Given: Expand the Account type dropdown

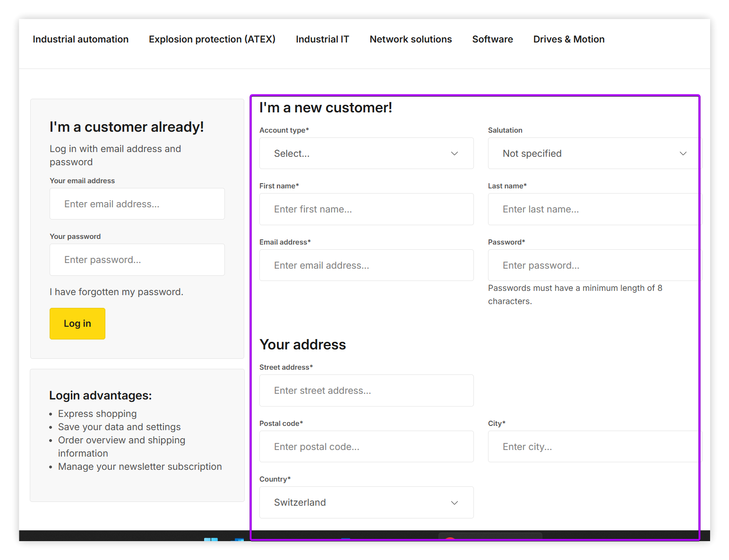Looking at the screenshot, I should click(x=366, y=153).
